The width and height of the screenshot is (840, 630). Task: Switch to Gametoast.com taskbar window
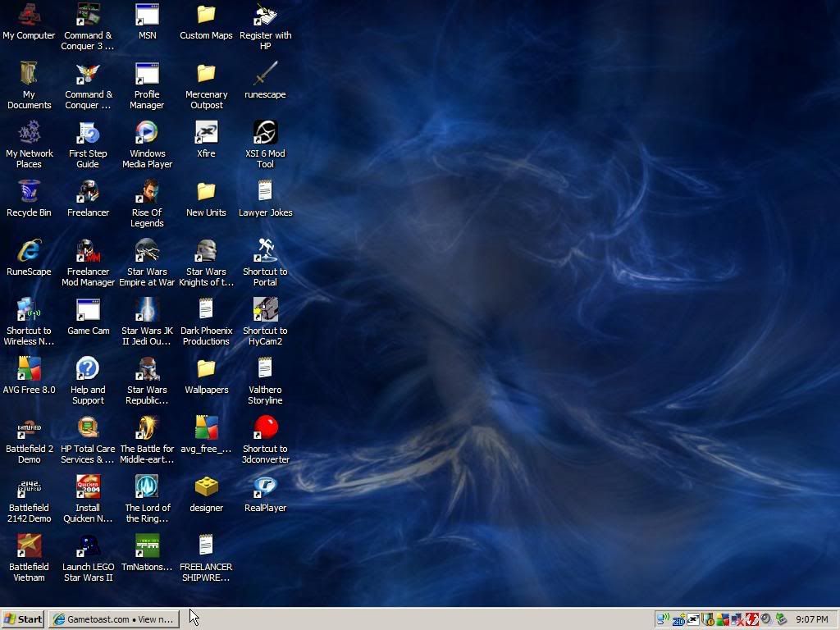pos(114,619)
